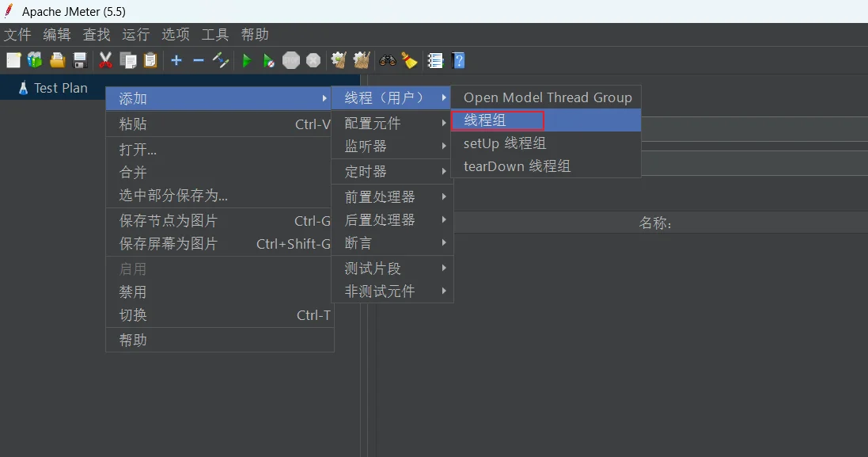The width and height of the screenshot is (868, 457).
Task: Create a new test plan via toolbar
Action: pyautogui.click(x=13, y=60)
